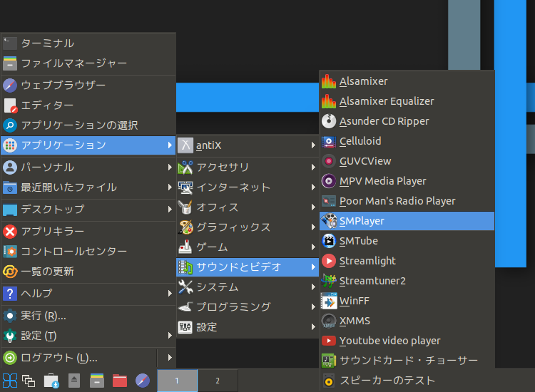535x392 pixels.
Task: Switch to workspace 1
Action: tap(177, 381)
